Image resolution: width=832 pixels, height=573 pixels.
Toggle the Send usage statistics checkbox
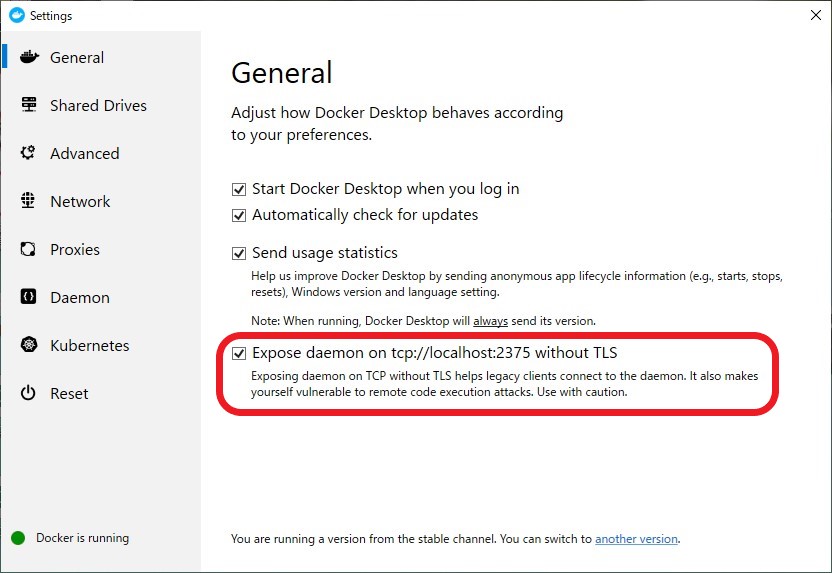tap(239, 254)
